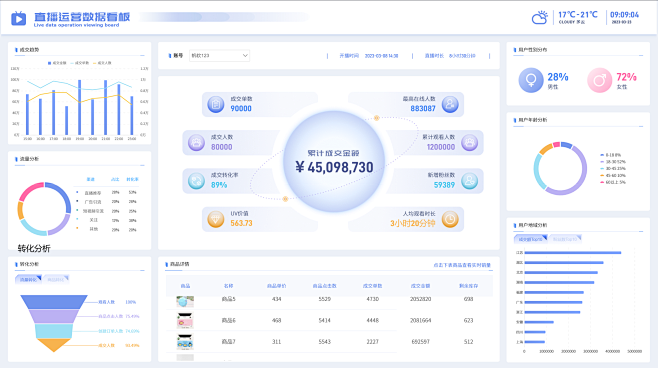Viewport: 658px width, 368px height.
Task: Click the 成交转化率 conversion icon
Action: click(196, 181)
